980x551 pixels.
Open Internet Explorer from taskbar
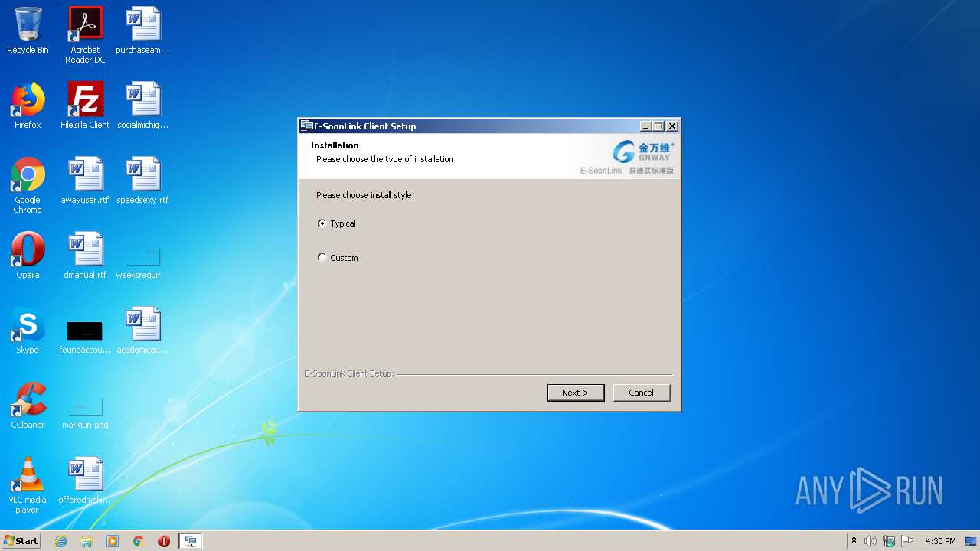[x=60, y=541]
